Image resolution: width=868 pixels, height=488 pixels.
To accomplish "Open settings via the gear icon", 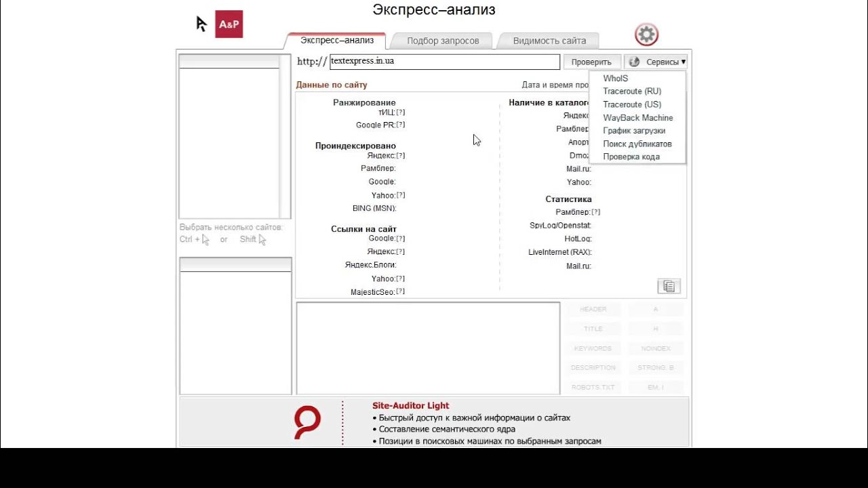I will coord(646,35).
